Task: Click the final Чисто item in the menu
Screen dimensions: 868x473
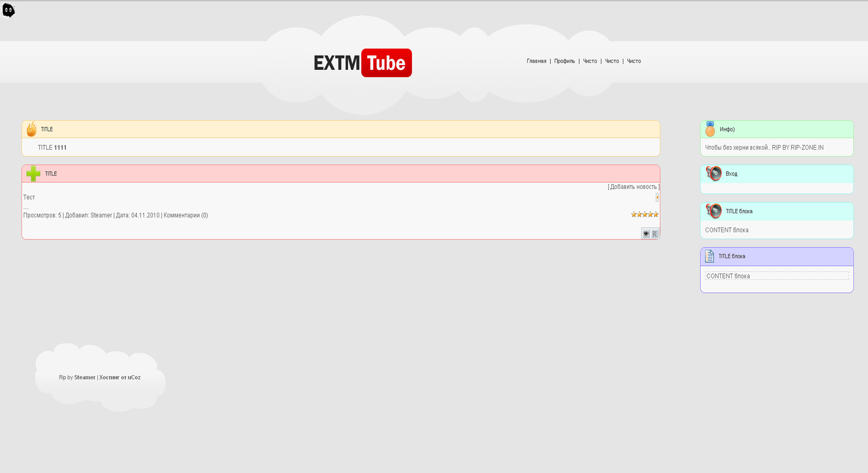Action: click(x=634, y=61)
